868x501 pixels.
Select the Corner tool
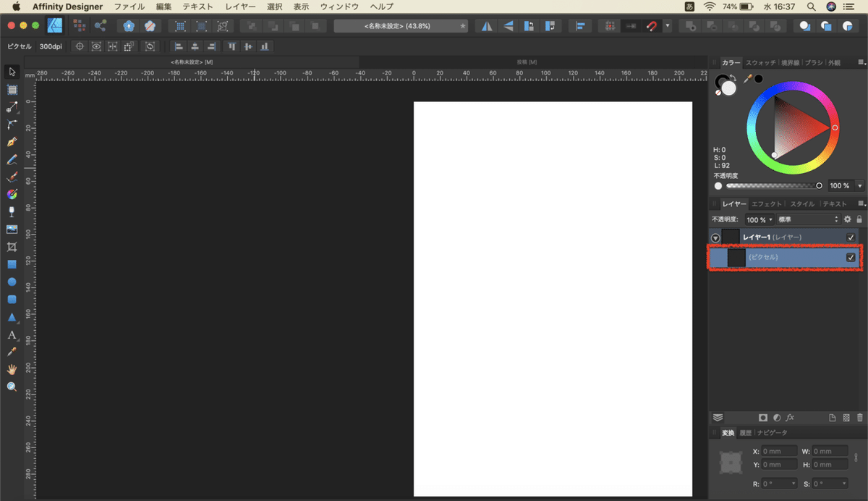tap(12, 125)
